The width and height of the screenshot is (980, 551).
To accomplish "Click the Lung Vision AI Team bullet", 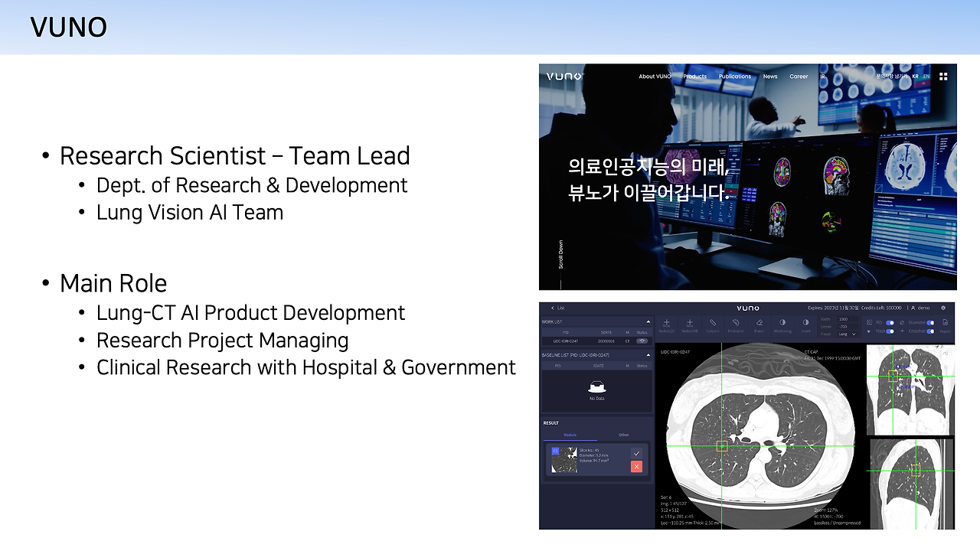I will [190, 212].
